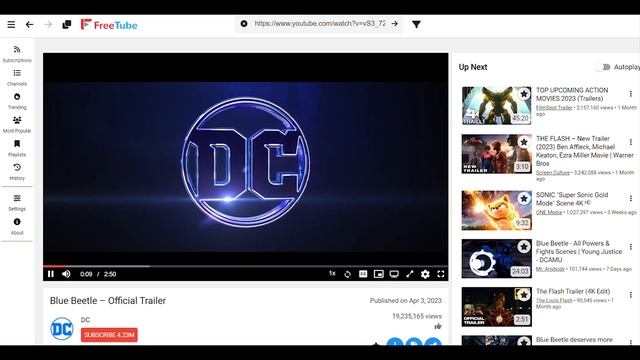
Task: Click the thumbs-up like icon
Action: point(438,326)
